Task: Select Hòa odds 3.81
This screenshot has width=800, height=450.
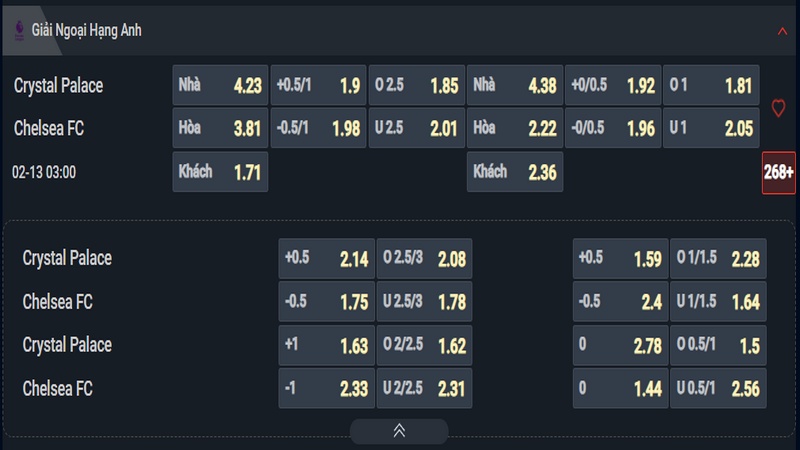Action: (x=220, y=128)
